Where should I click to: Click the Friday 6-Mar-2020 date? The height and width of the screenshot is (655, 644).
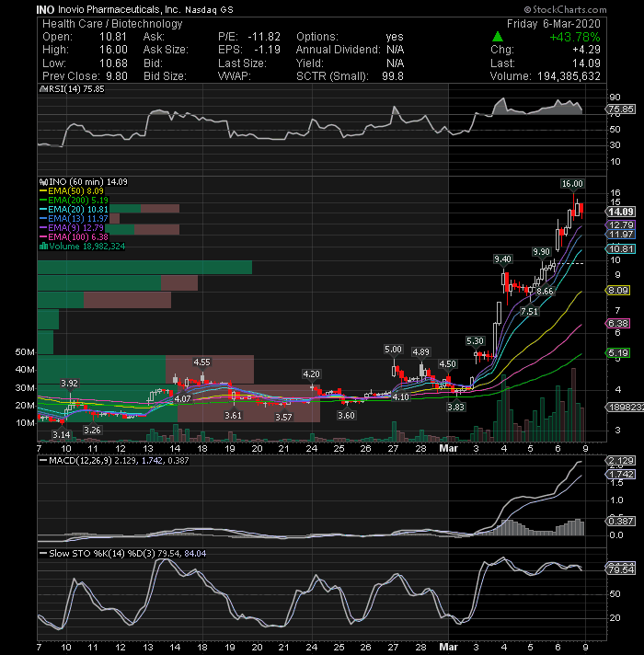coord(553,24)
